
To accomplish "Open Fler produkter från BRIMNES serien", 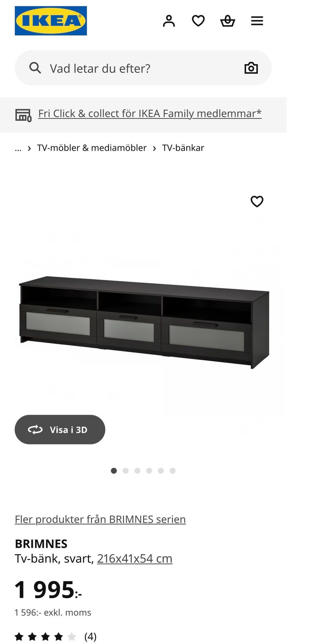I will click(x=100, y=519).
